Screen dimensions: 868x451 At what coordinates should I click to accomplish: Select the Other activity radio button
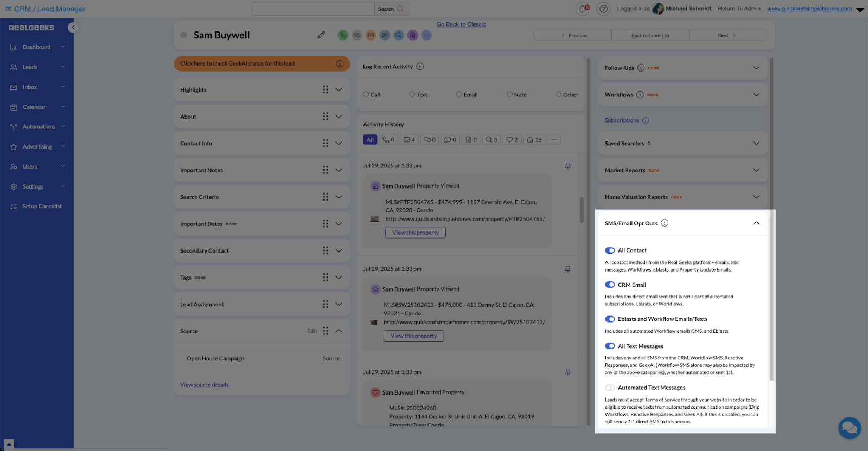[x=559, y=94]
